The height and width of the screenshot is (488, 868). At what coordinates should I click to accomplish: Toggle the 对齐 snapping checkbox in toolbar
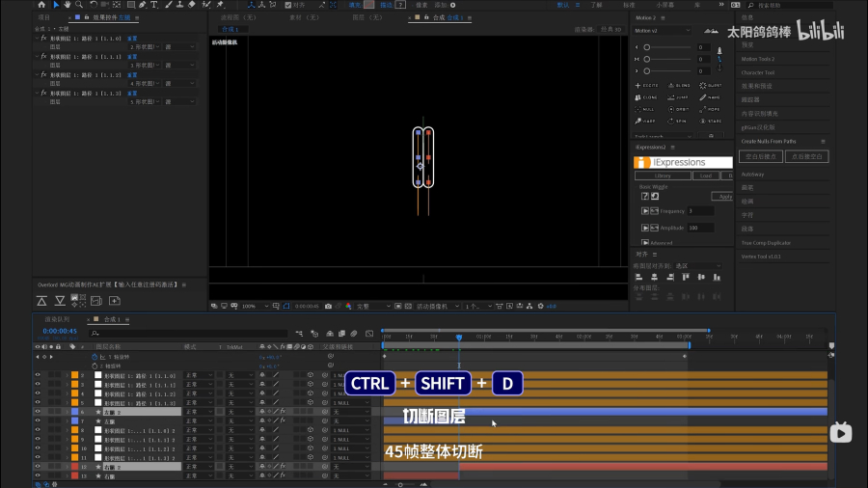[287, 5]
